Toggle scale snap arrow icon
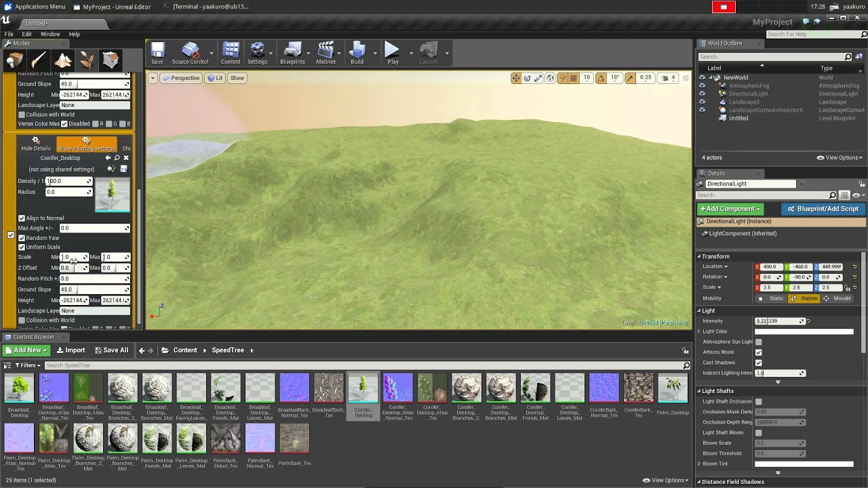Screen dimensions: 868x488 pyautogui.click(x=631, y=78)
